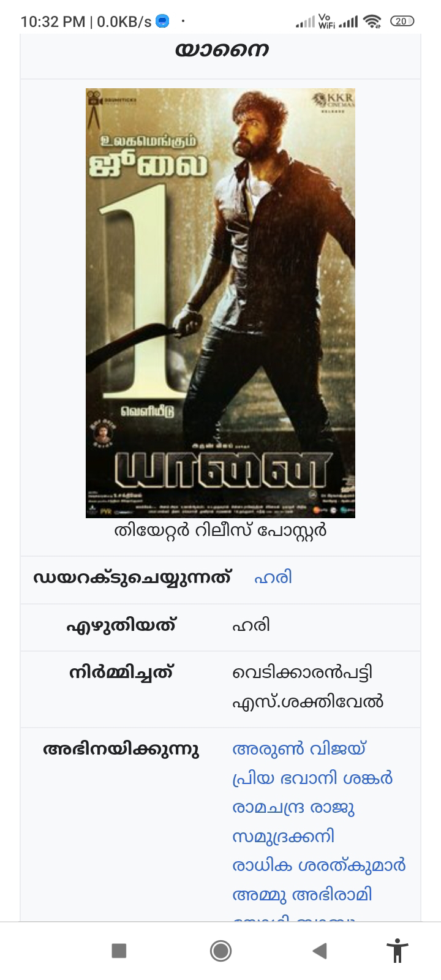Tap the blue notification icon in status bar

coord(162,21)
